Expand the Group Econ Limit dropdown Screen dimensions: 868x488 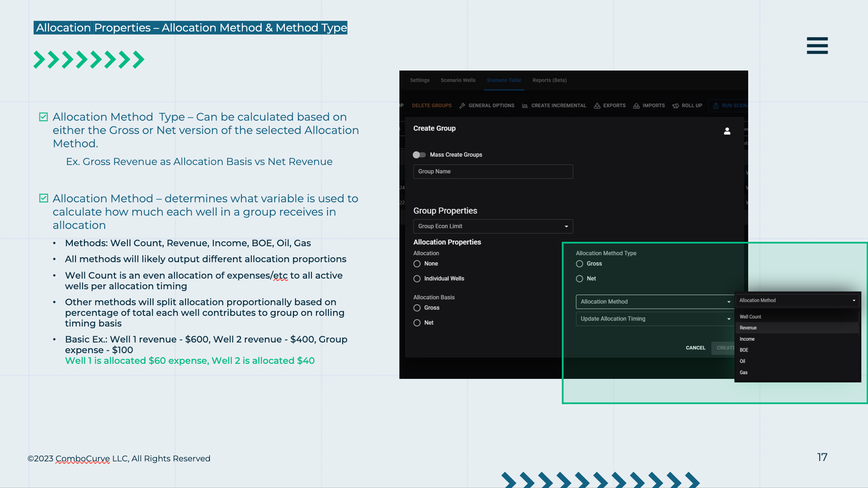click(x=493, y=226)
